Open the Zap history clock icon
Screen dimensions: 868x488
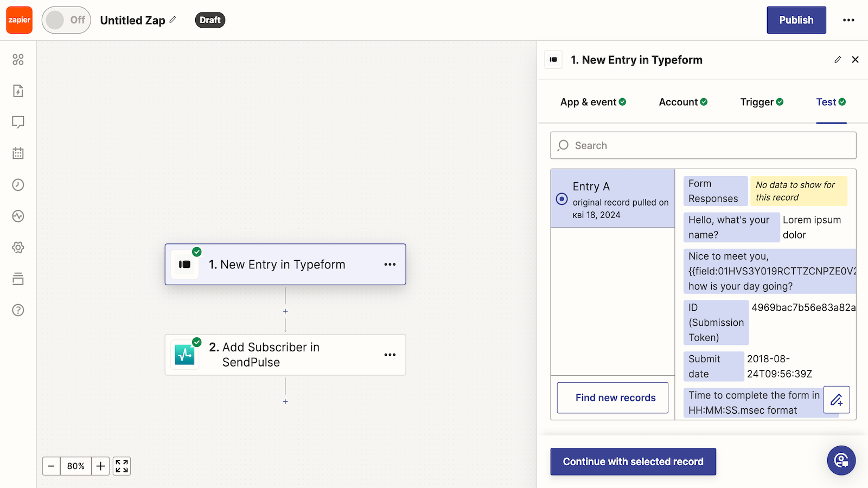coord(18,185)
